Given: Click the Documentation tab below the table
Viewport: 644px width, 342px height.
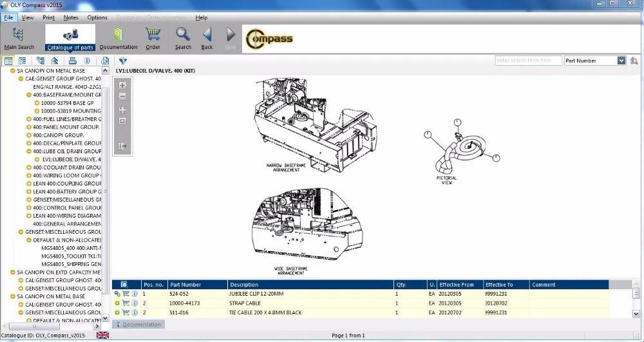Looking at the screenshot, I should coord(138,325).
